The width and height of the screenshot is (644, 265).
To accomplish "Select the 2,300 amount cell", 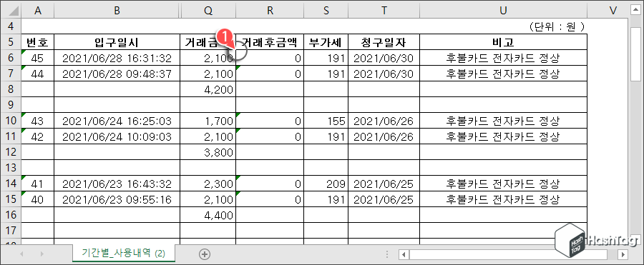I will click(x=208, y=184).
